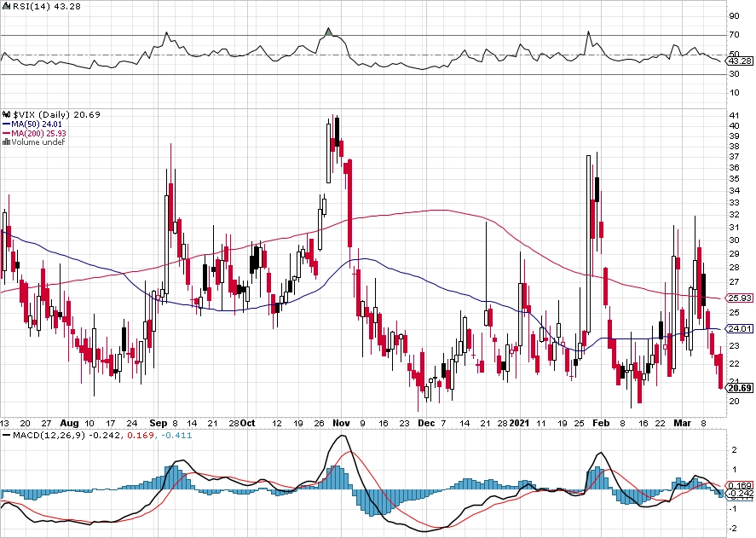The image size is (756, 538).
Task: Click the green overbought triangle on RSI peak
Action: pos(328,32)
